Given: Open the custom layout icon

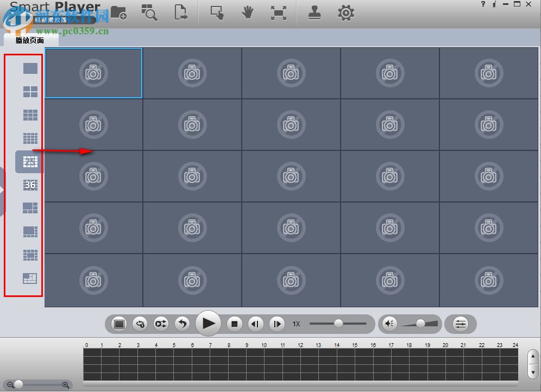Looking at the screenshot, I should click(x=30, y=278).
